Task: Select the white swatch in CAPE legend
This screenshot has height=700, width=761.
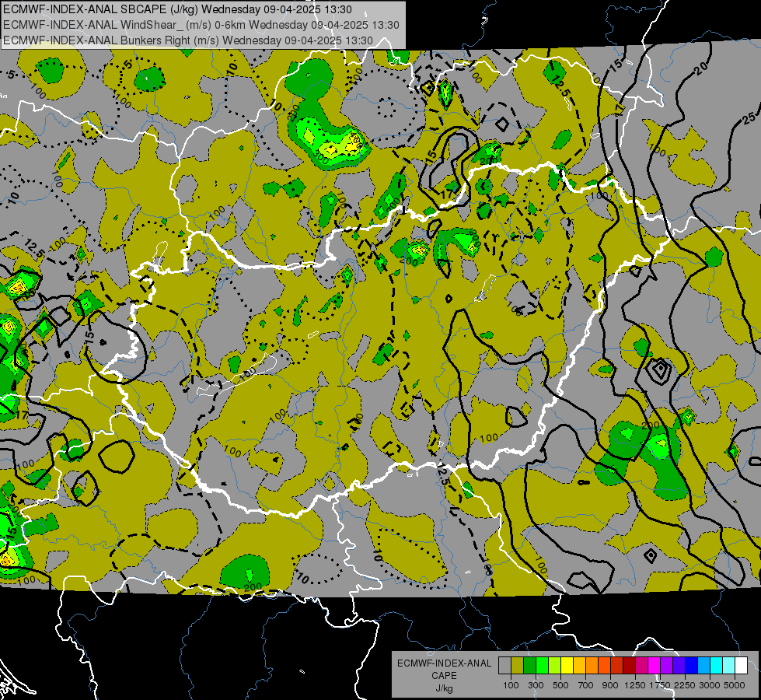Action: click(741, 665)
